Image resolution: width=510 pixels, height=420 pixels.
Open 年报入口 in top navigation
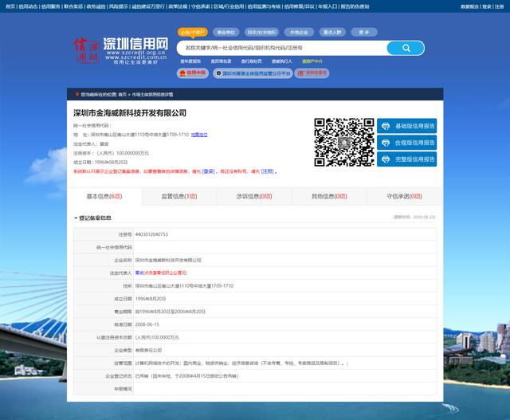(x=328, y=6)
